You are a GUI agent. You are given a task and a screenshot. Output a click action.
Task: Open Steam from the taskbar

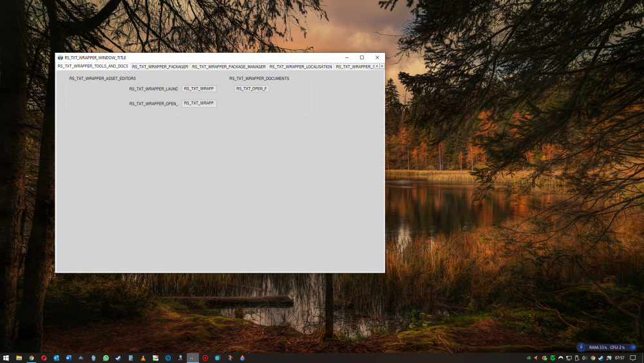click(x=118, y=358)
